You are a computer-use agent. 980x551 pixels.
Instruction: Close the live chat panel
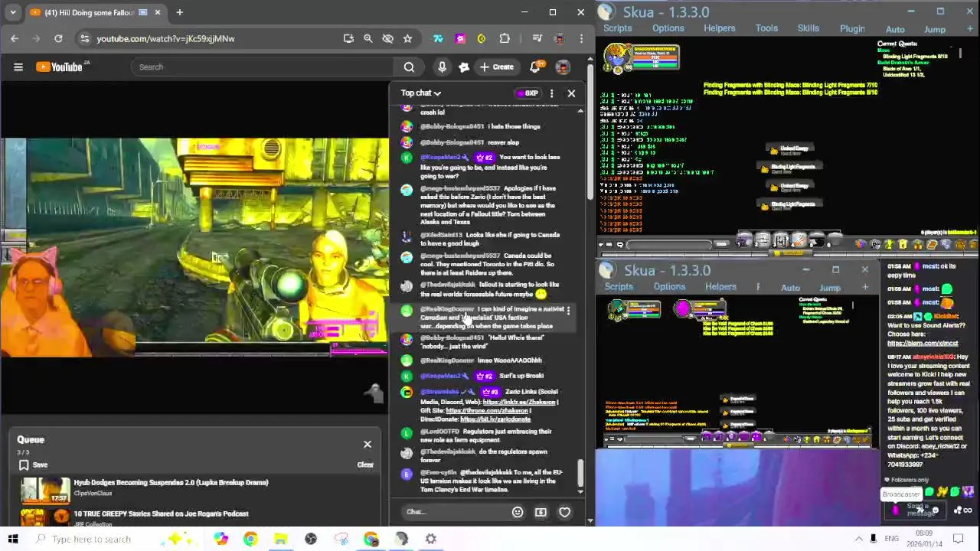tap(571, 93)
